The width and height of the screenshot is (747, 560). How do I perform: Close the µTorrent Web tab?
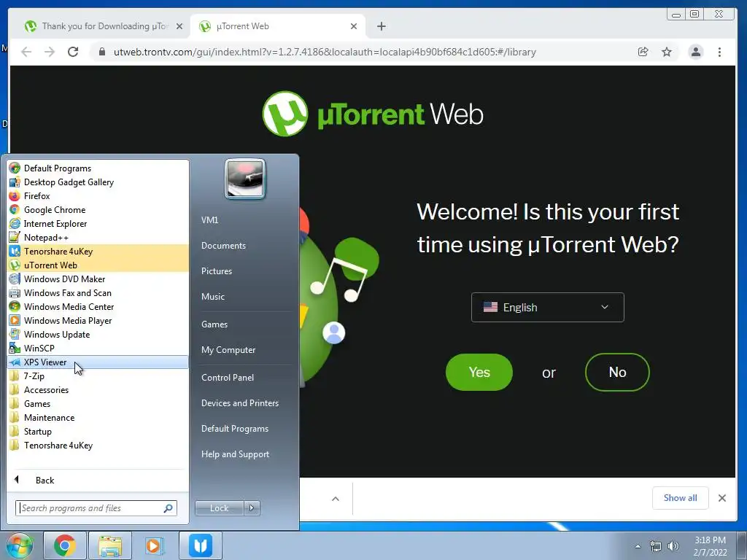(x=354, y=26)
